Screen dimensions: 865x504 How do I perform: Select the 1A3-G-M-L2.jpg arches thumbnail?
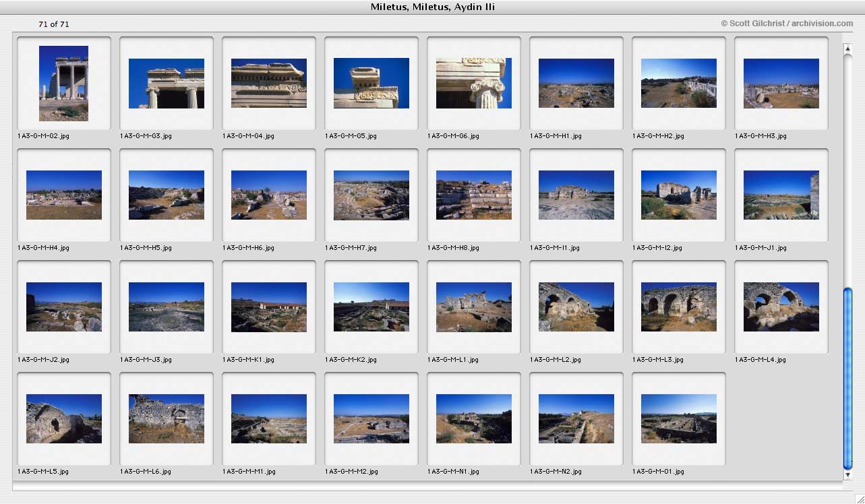(x=576, y=307)
